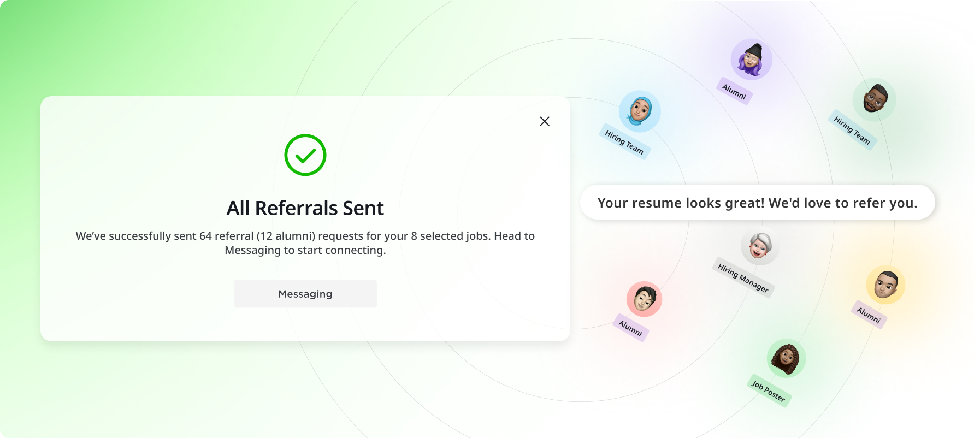The height and width of the screenshot is (438, 980).
Task: Open Messaging to start connecting
Action: coord(305,293)
